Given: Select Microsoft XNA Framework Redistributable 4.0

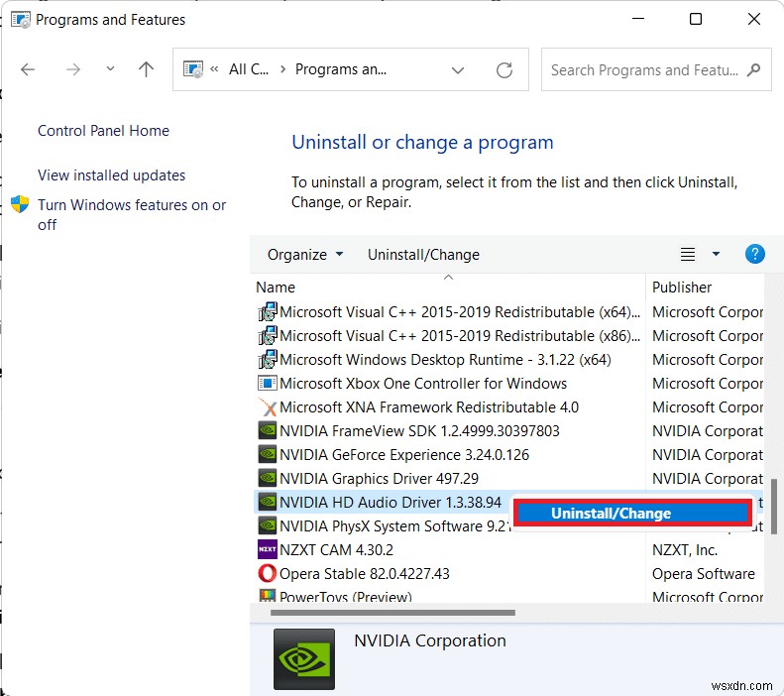Looking at the screenshot, I should click(x=429, y=407).
